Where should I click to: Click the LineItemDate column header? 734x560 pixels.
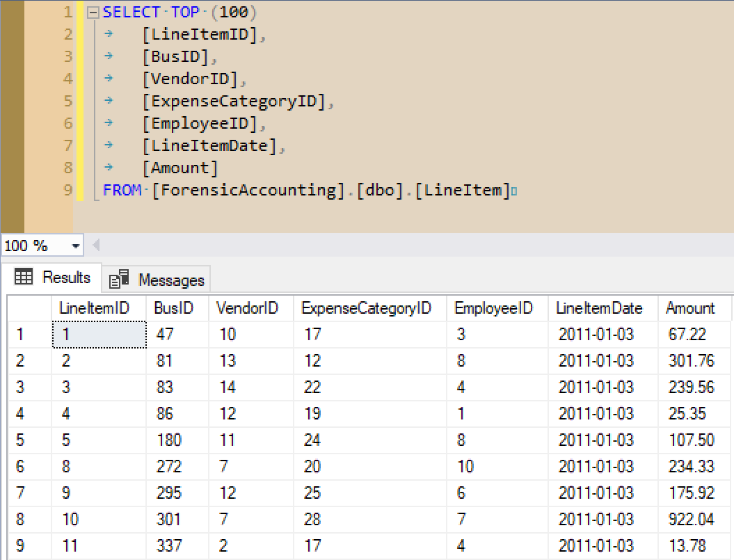tap(599, 308)
